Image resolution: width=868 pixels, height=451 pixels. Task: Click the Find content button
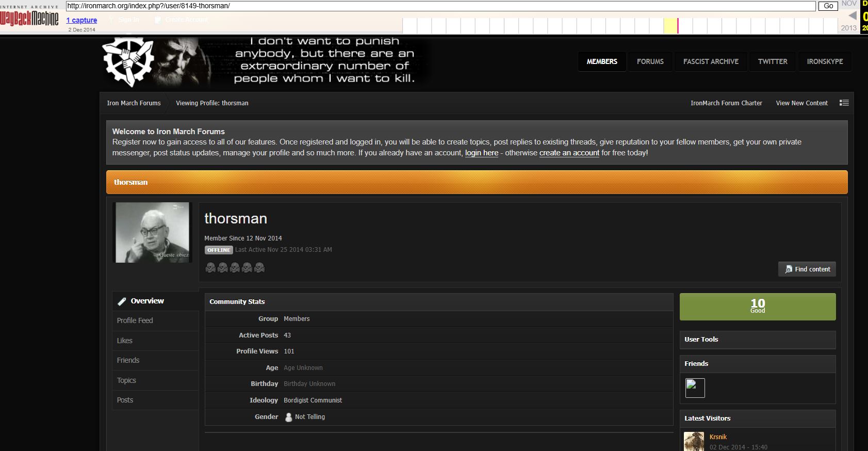(x=807, y=269)
